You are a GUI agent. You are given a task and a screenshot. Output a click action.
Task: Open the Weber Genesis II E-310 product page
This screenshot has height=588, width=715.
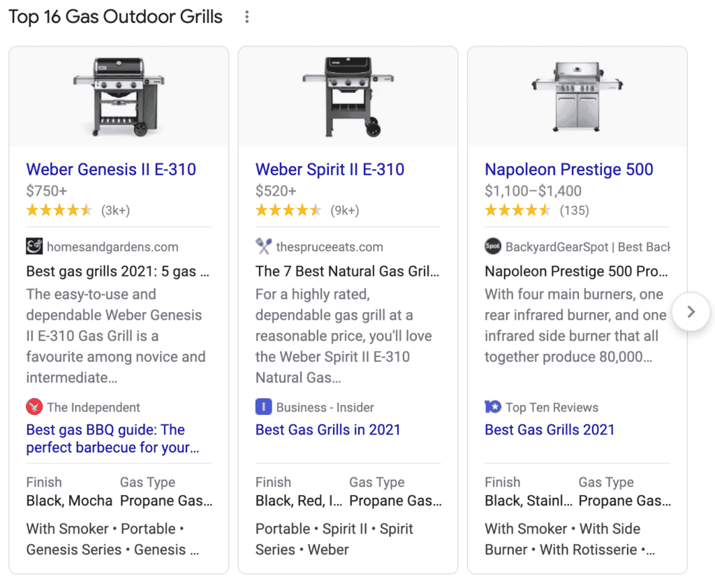(x=110, y=170)
